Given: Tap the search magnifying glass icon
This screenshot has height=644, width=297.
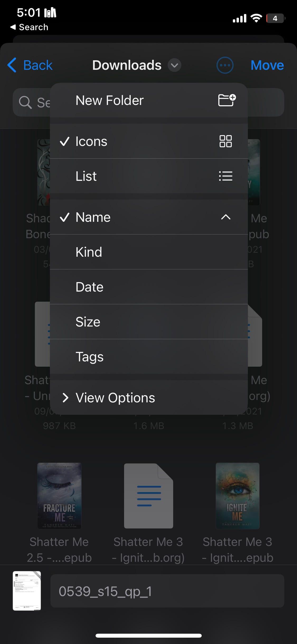Looking at the screenshot, I should pyautogui.click(x=25, y=102).
